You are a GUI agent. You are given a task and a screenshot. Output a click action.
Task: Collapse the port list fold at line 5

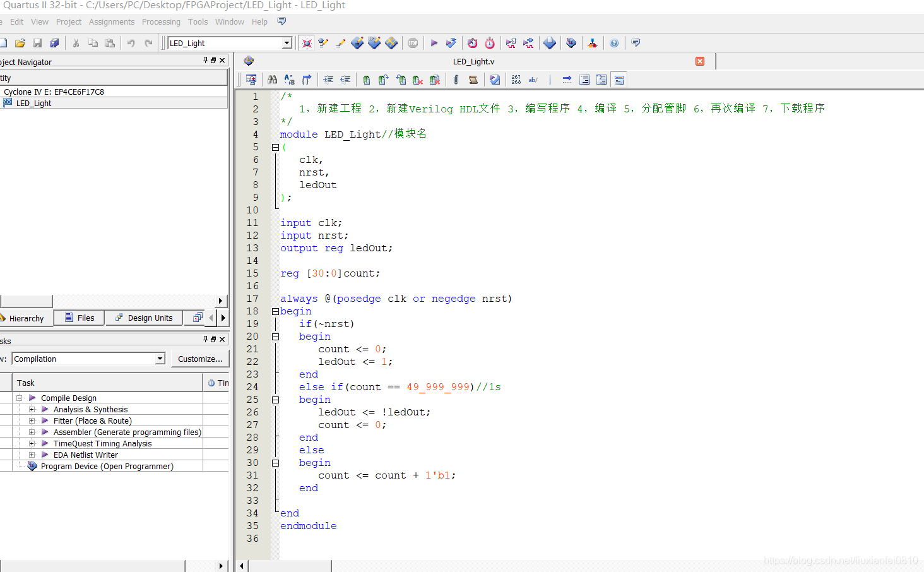(x=275, y=147)
